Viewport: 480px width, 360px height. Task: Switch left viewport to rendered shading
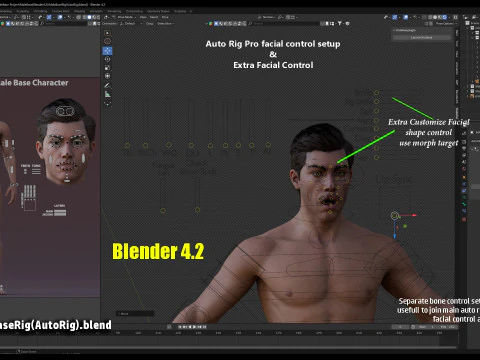tap(98, 17)
